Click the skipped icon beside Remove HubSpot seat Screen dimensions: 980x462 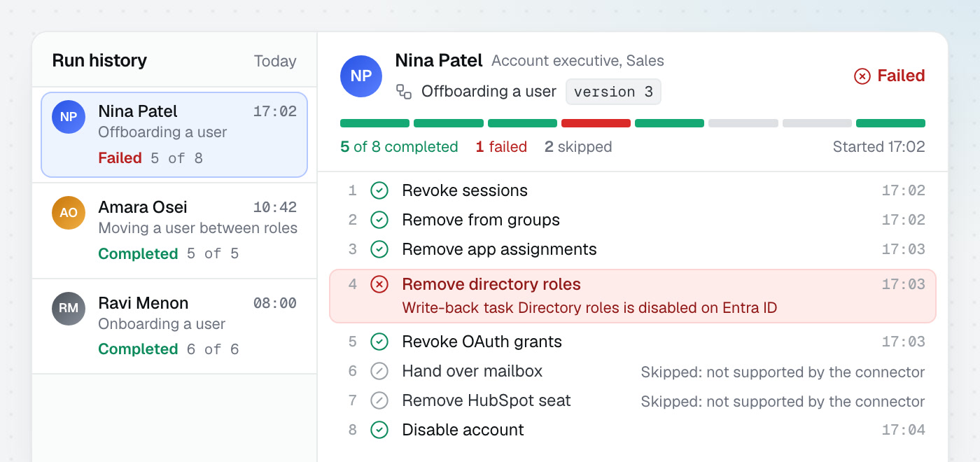click(x=379, y=400)
